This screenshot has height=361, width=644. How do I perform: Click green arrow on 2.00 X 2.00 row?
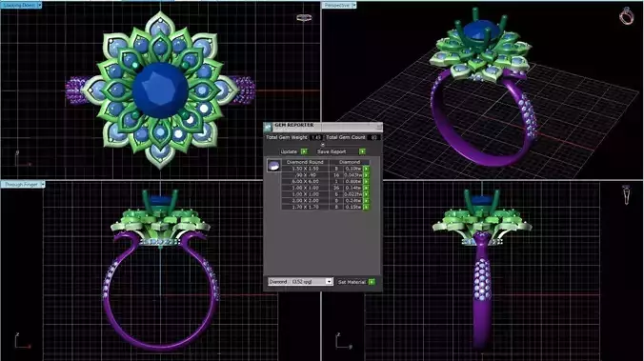366,201
